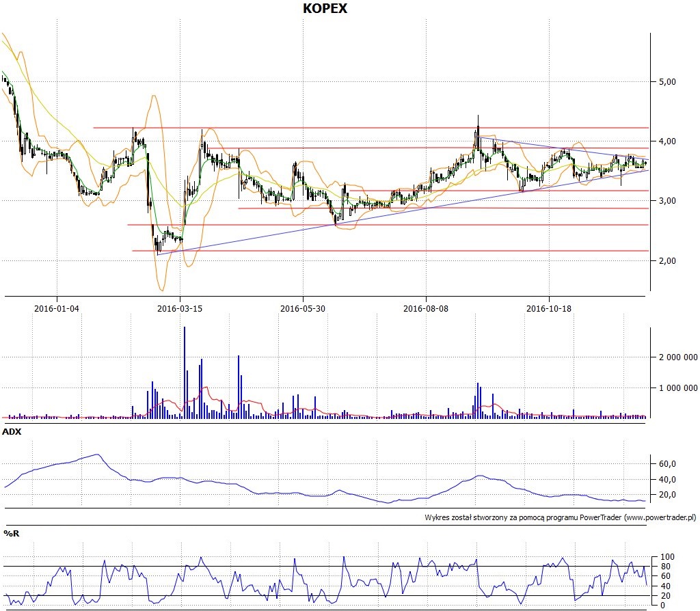
Task: Click the 1 000 000 volume label
Action: pyautogui.click(x=677, y=388)
